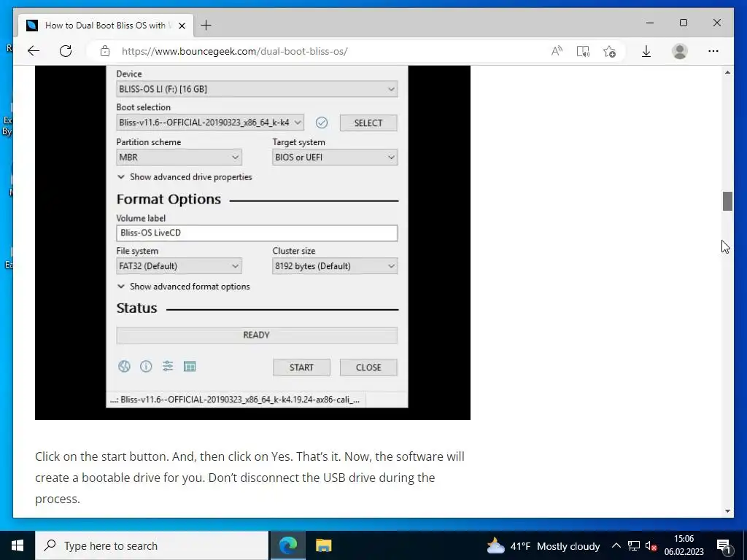The width and height of the screenshot is (747, 560).
Task: Open the Device dropdown BLISS-OS LI
Action: coord(257,89)
